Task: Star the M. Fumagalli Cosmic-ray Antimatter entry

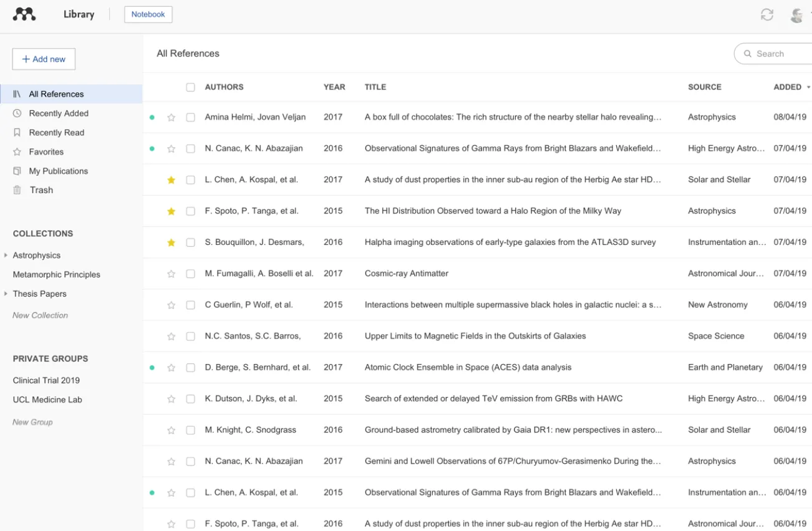Action: point(171,274)
